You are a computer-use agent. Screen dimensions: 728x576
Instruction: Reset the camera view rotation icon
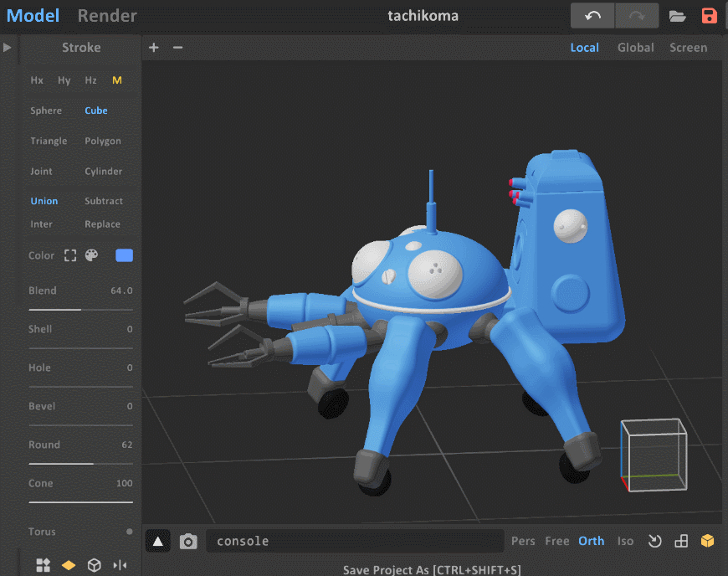(x=655, y=541)
